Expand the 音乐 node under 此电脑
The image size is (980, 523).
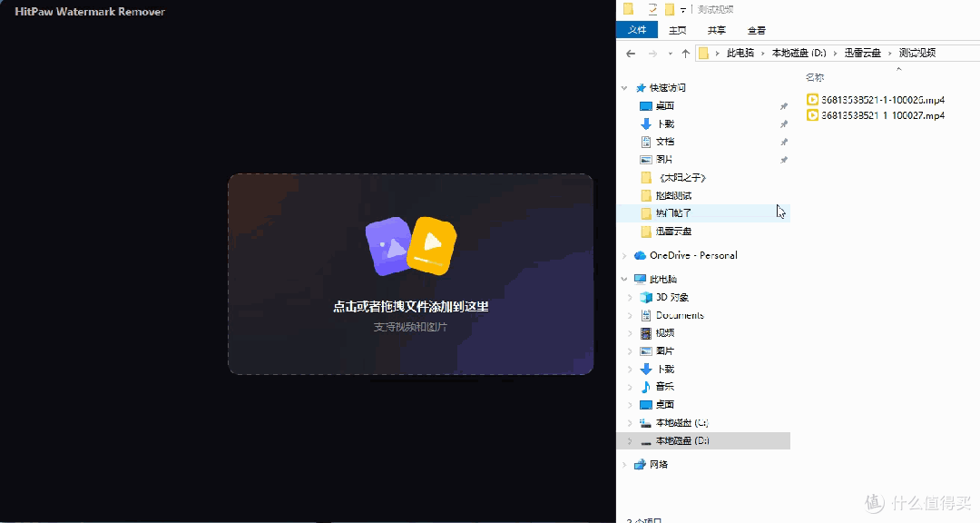click(x=630, y=387)
